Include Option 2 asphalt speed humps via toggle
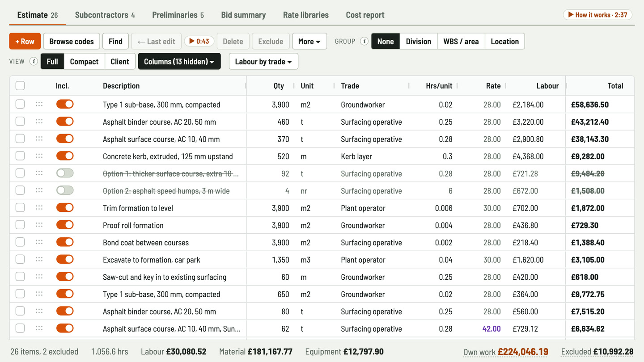Image resolution: width=644 pixels, height=362 pixels. tap(65, 190)
